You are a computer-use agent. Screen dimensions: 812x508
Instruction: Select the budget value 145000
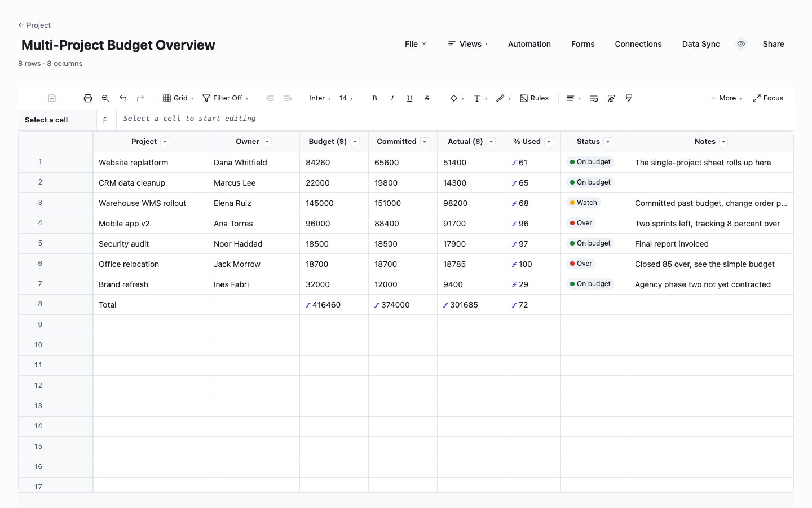click(334, 203)
